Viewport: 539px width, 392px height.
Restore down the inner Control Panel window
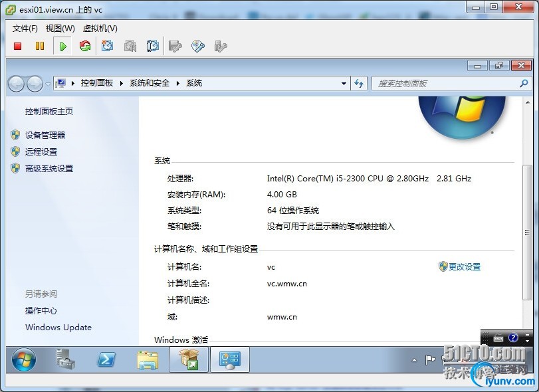tap(499, 65)
